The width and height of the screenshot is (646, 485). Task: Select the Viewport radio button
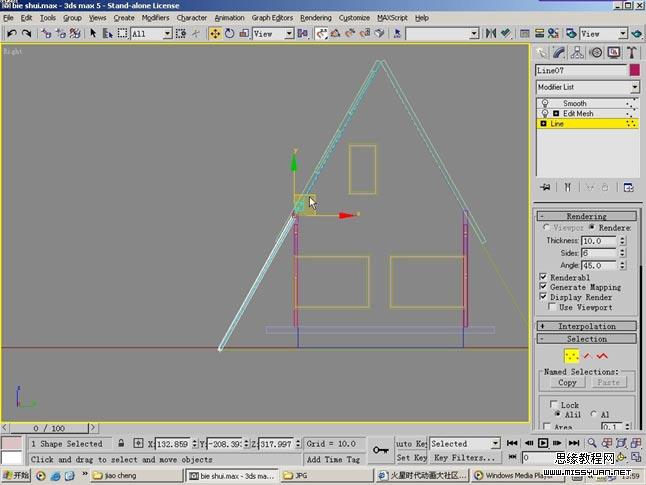pos(546,227)
